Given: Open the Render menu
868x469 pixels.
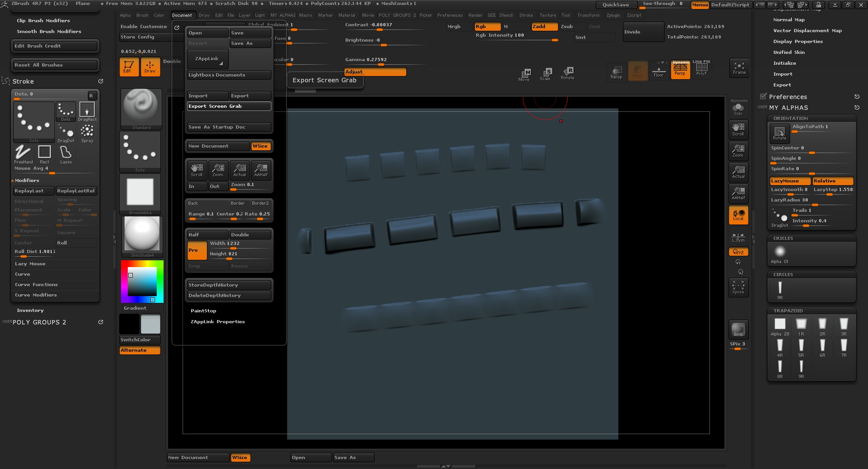Looking at the screenshot, I should pyautogui.click(x=475, y=15).
